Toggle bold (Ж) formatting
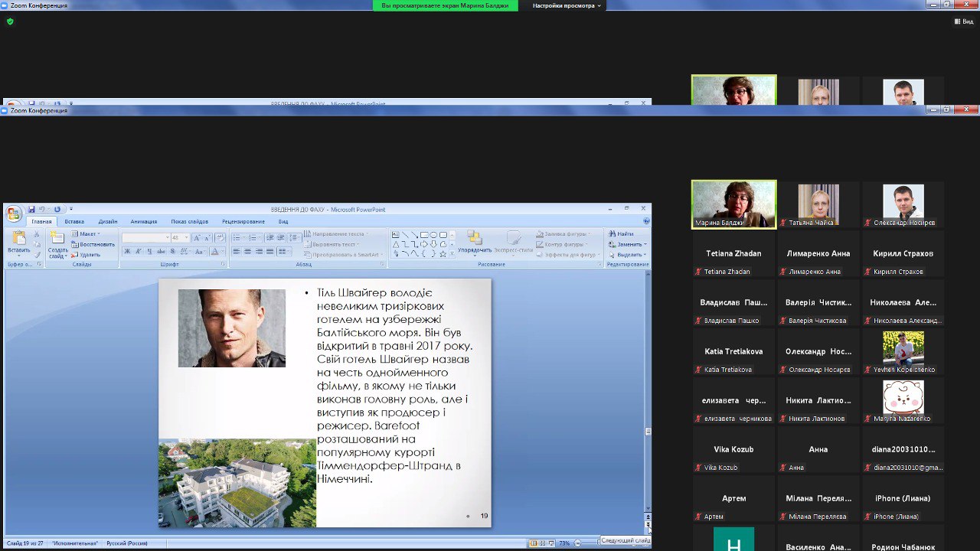The height and width of the screenshot is (551, 980). [x=127, y=252]
